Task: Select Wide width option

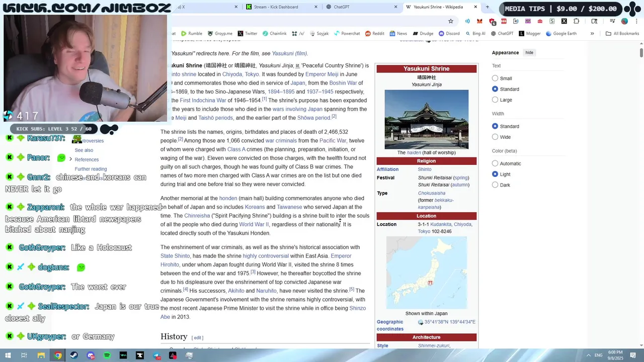Action: tap(495, 137)
